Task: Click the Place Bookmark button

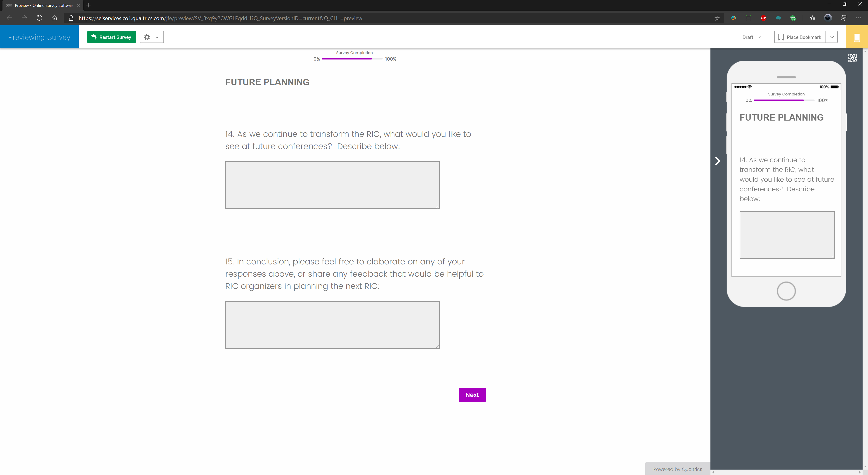Action: [x=800, y=37]
